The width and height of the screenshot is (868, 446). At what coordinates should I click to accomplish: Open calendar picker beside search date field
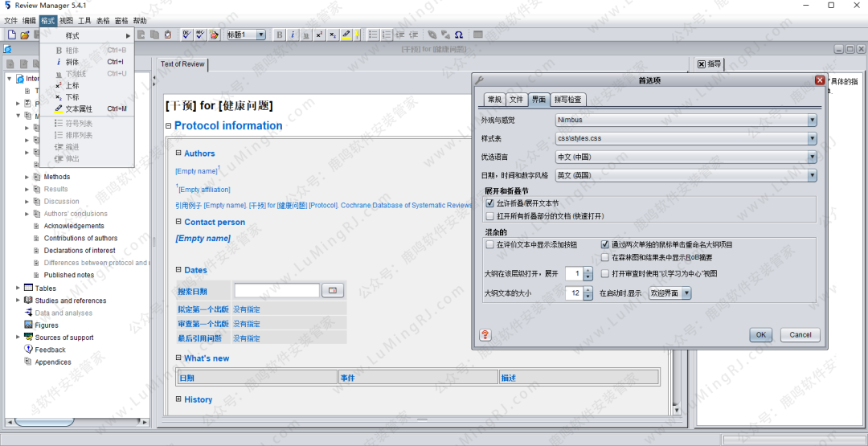(x=333, y=290)
